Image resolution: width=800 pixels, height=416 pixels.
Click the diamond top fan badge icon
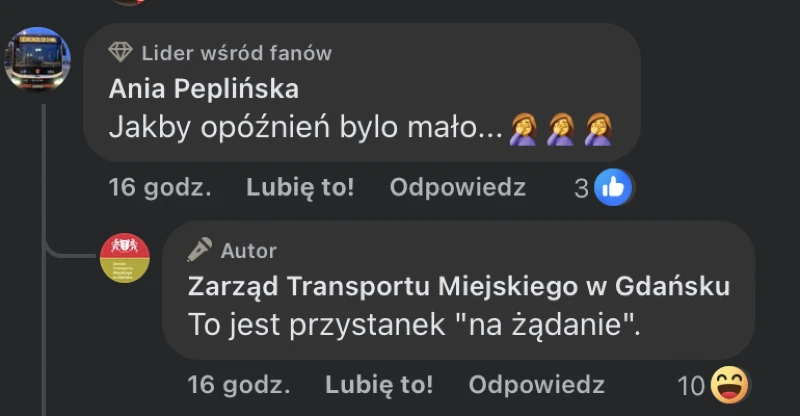[120, 52]
